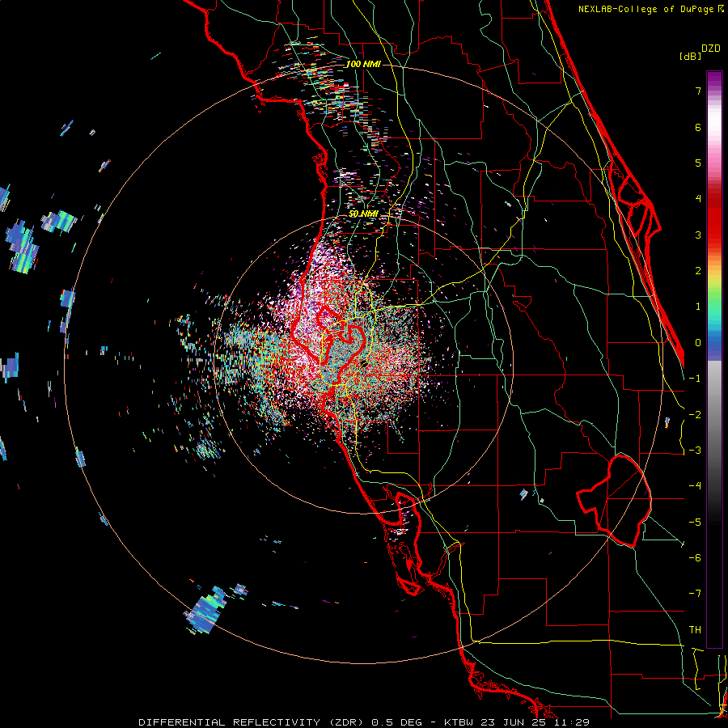Click the thick red Lake Okeechobee outline
This screenshot has height=728, width=728.
click(x=614, y=500)
